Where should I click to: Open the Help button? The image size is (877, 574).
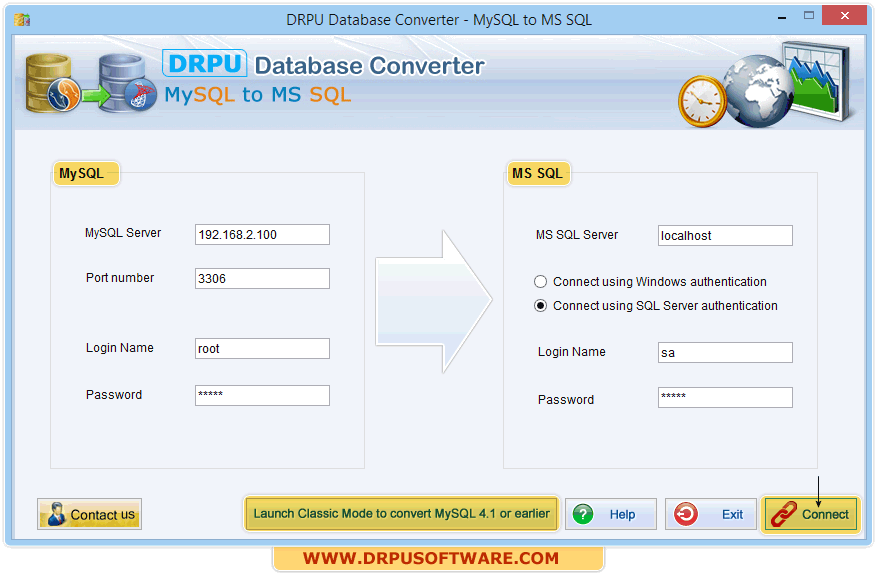click(x=611, y=514)
